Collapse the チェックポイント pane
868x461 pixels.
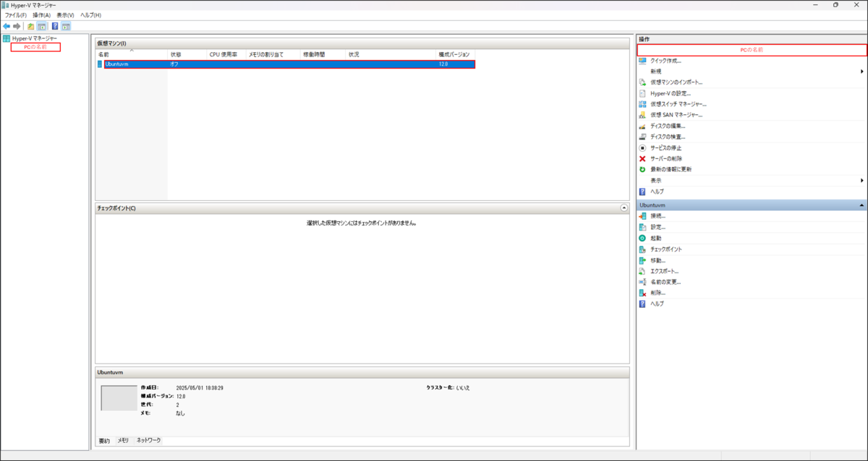coord(624,207)
